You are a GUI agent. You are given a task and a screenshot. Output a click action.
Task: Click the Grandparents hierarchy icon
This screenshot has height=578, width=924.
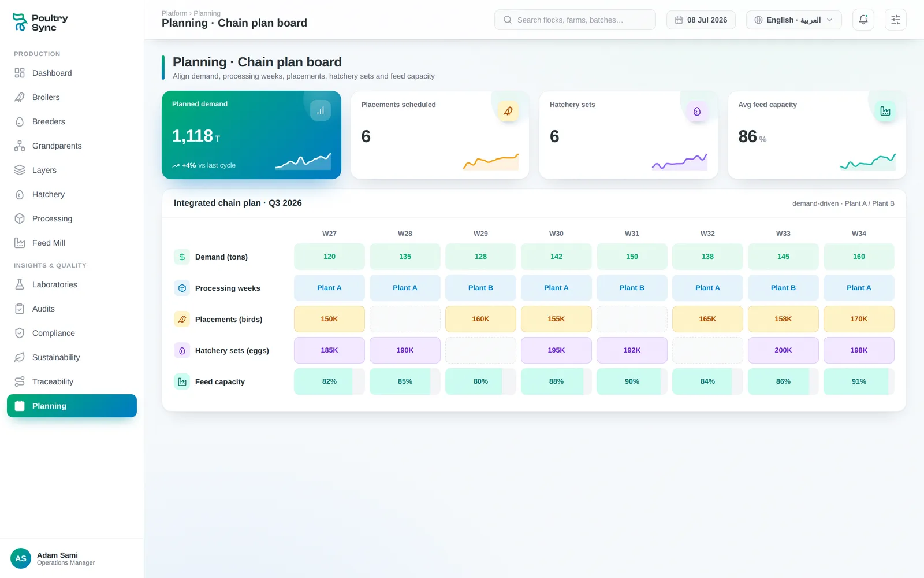tap(20, 146)
